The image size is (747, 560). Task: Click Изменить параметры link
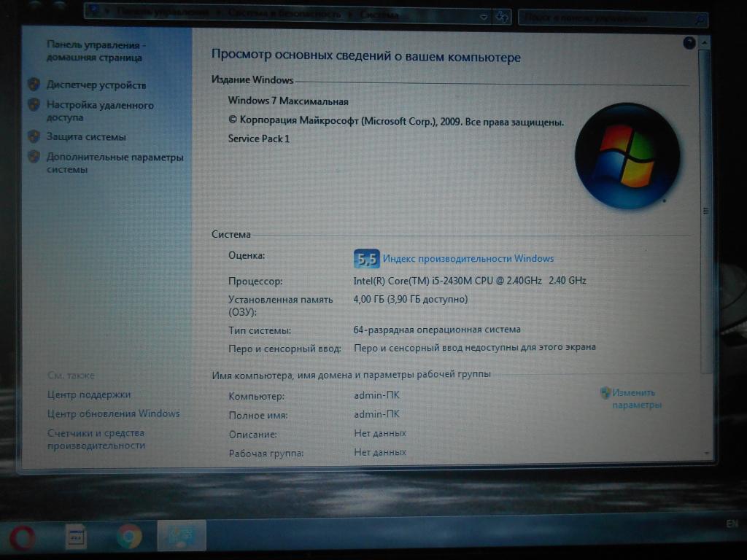636,399
